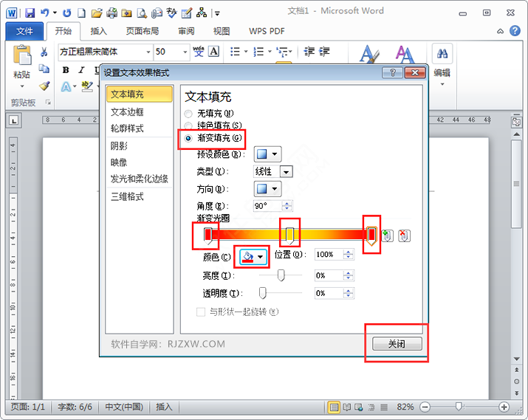Select 文本边框 category in dialog

140,111
